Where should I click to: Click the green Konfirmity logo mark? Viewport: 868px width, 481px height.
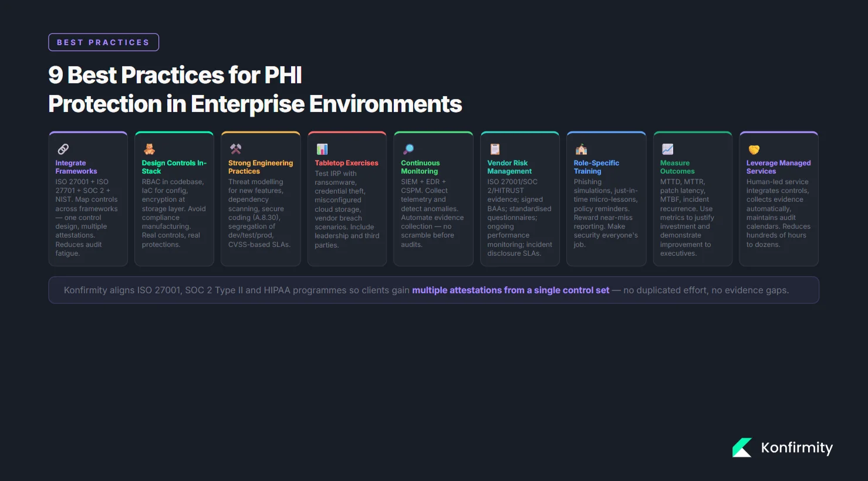click(x=742, y=448)
